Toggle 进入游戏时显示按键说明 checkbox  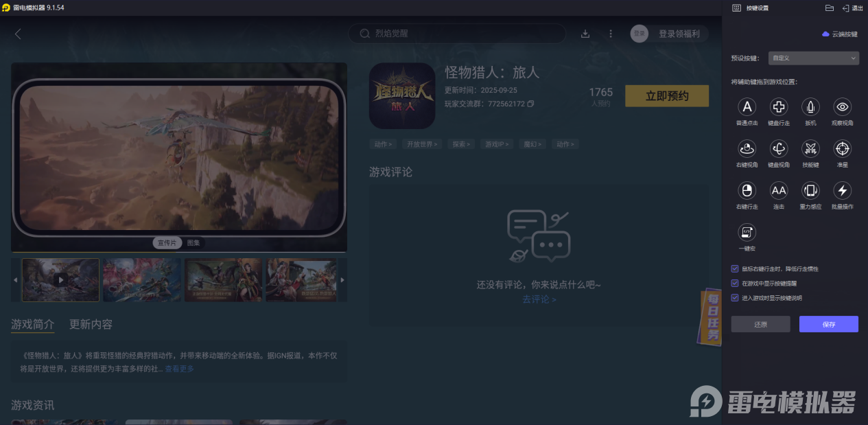735,298
